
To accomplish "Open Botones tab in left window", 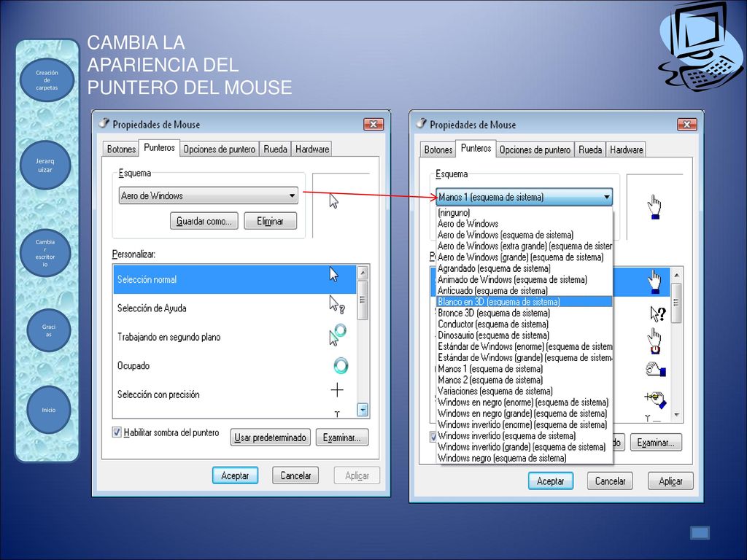I will pos(121,149).
